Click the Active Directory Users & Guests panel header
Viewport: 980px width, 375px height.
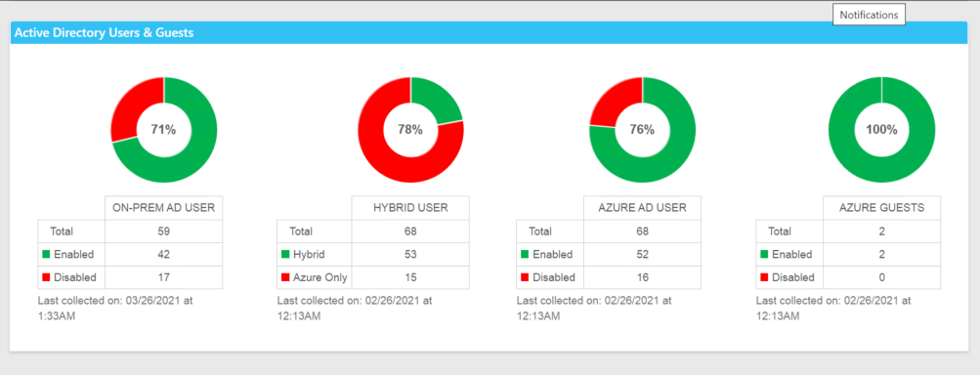click(x=490, y=32)
